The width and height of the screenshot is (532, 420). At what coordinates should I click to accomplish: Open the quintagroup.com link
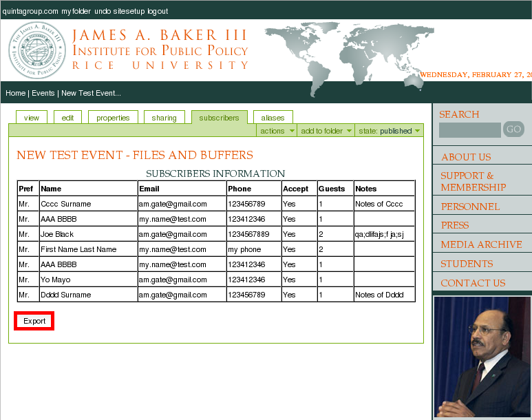30,11
